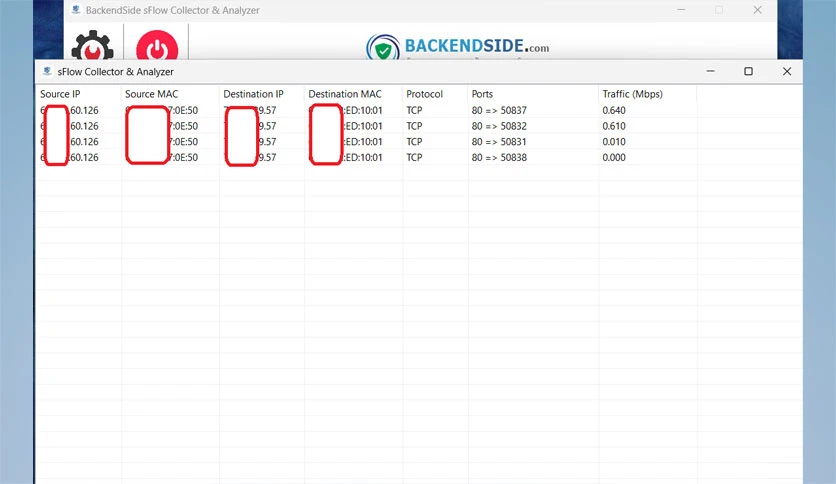Sort by Traffic (Mbps) column header

[632, 94]
